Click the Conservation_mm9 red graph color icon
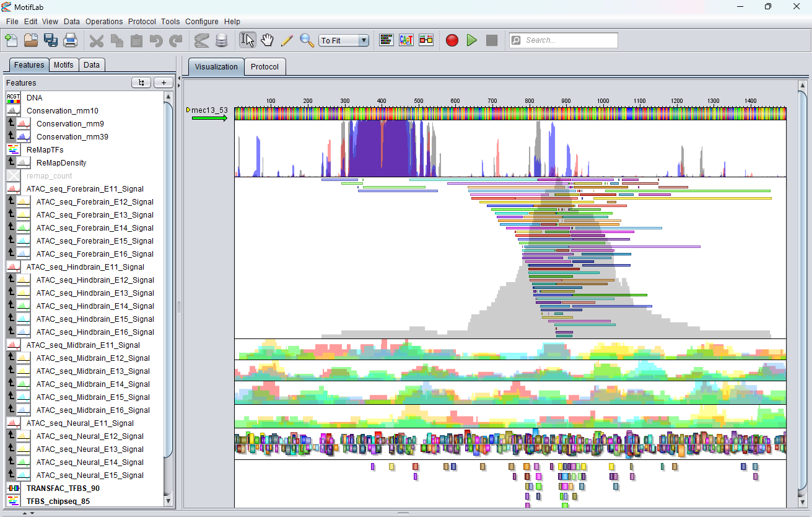 click(24, 124)
